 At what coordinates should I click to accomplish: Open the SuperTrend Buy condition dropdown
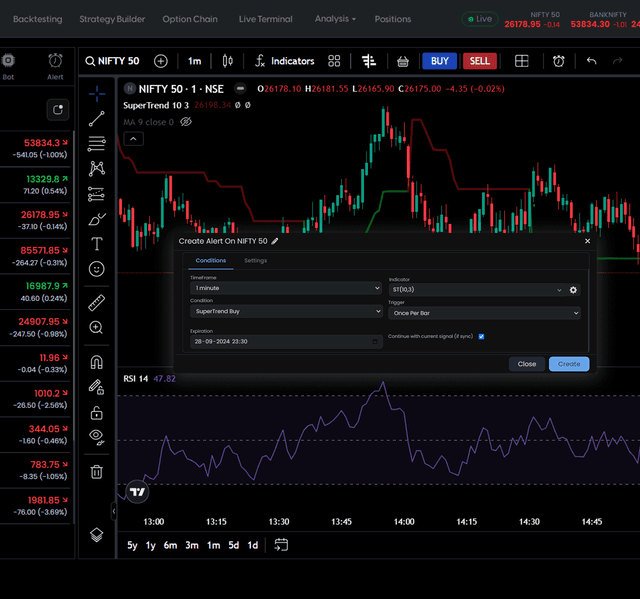point(285,312)
